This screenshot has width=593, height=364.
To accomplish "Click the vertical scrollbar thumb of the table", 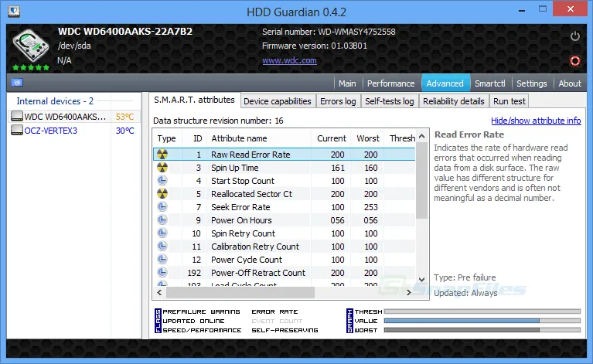I will tap(422, 181).
